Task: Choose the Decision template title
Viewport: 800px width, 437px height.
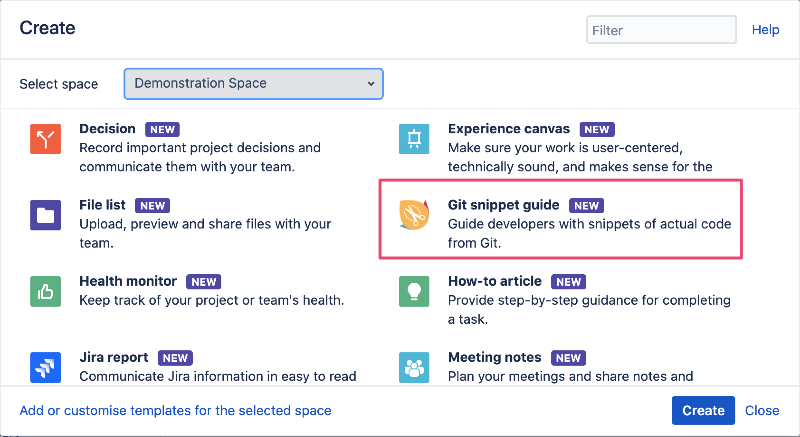Action: tap(107, 129)
